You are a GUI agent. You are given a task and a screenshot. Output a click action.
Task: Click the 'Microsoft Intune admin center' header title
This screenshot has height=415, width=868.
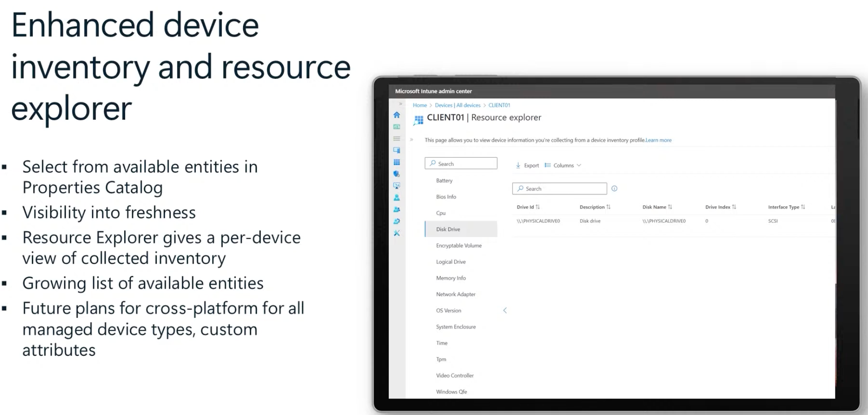[434, 91]
